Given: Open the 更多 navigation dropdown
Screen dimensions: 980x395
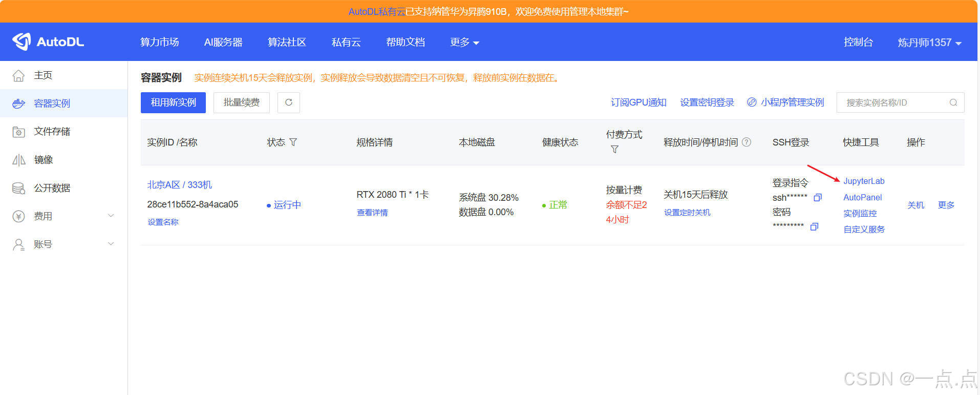Looking at the screenshot, I should click(464, 42).
